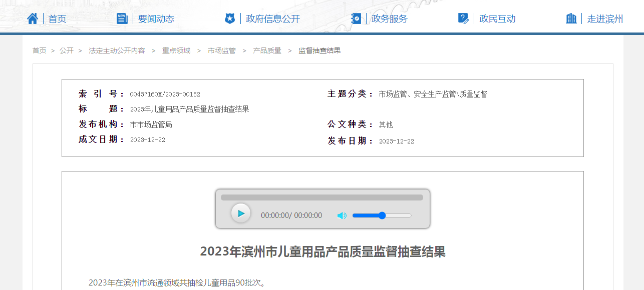Play the audio with the play button

pyautogui.click(x=241, y=213)
